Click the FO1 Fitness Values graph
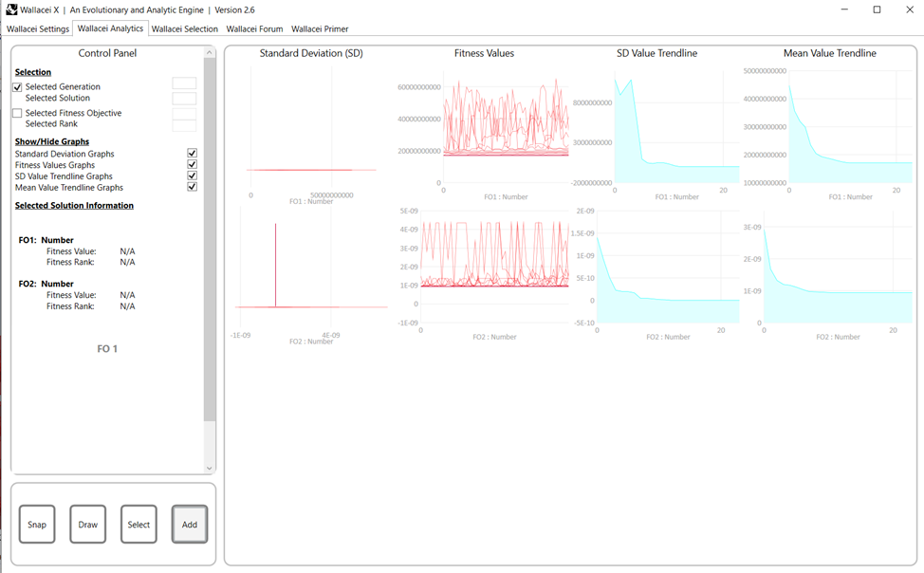Image resolution: width=924 pixels, height=573 pixels. pyautogui.click(x=483, y=134)
